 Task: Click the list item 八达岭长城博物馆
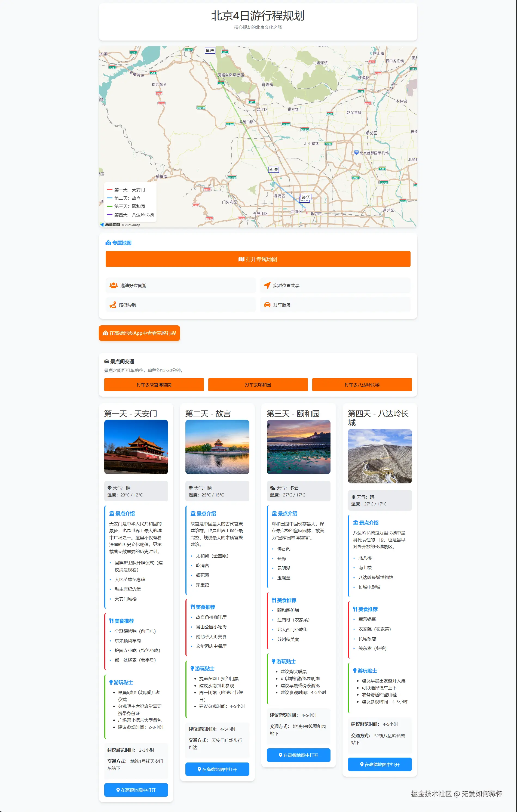pos(376,577)
